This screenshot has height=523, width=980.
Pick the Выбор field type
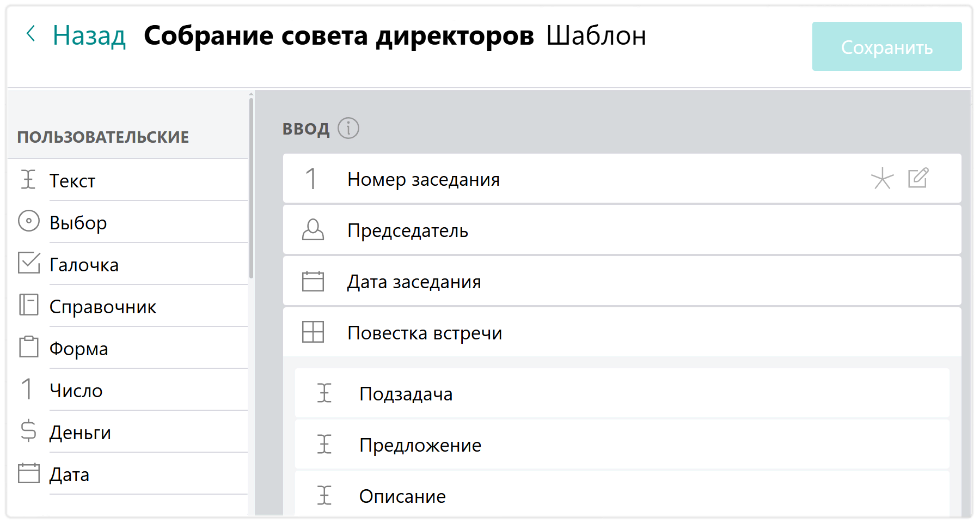click(78, 222)
